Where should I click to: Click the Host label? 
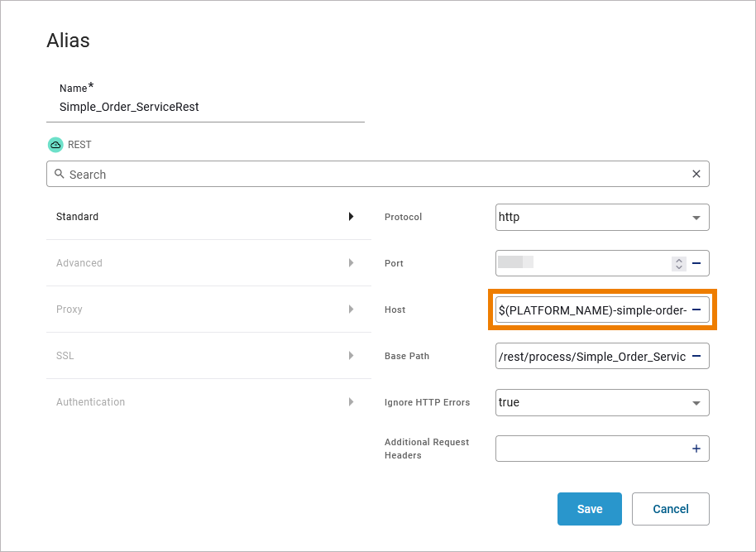point(395,310)
